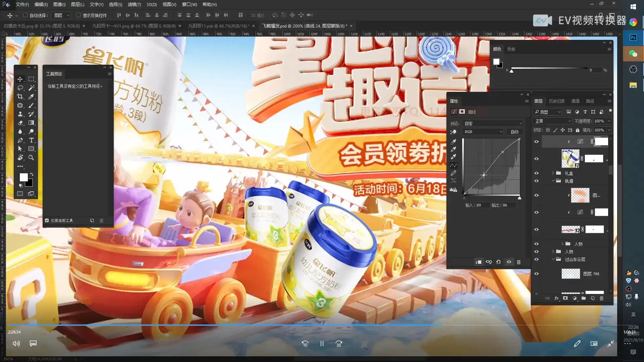Click the 自动 button in Curves

(515, 131)
